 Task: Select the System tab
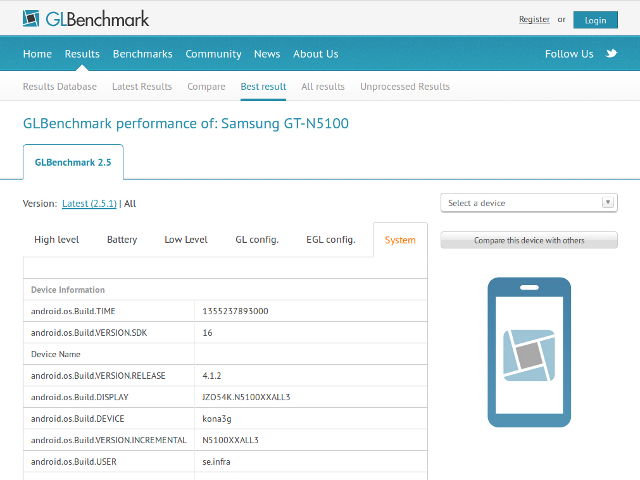[x=400, y=240]
